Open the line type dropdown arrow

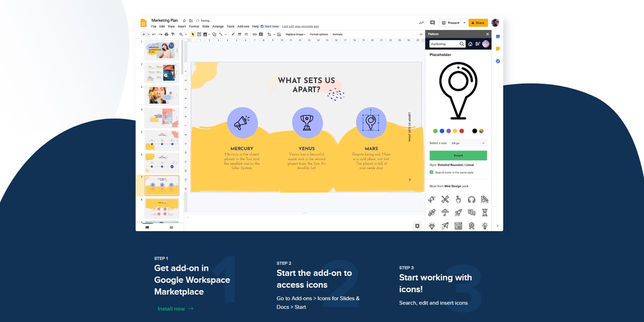pyautogui.click(x=225, y=34)
